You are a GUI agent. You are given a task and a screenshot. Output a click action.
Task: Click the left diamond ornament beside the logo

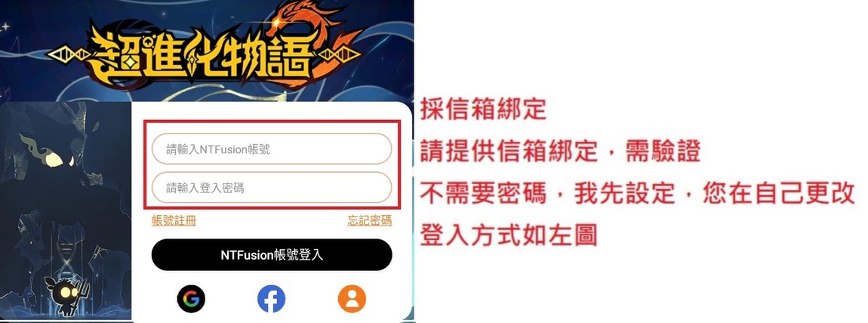point(68,55)
